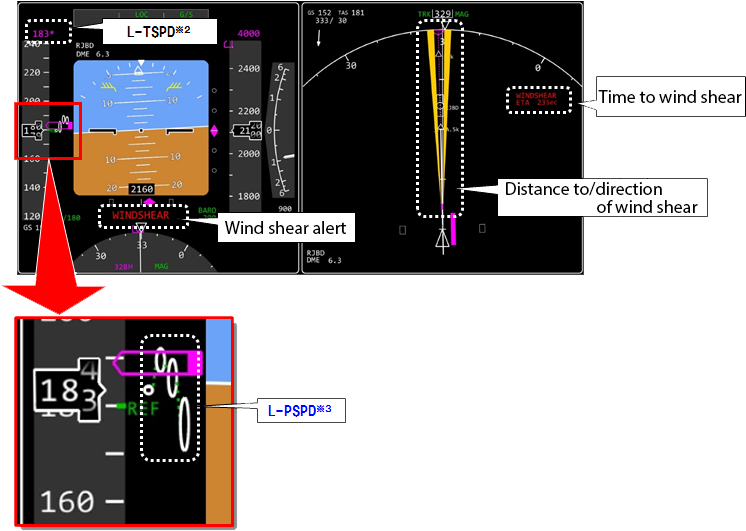Click the 4000 selected altitude readout
Screen dimensions: 746x531
pyautogui.click(x=248, y=33)
